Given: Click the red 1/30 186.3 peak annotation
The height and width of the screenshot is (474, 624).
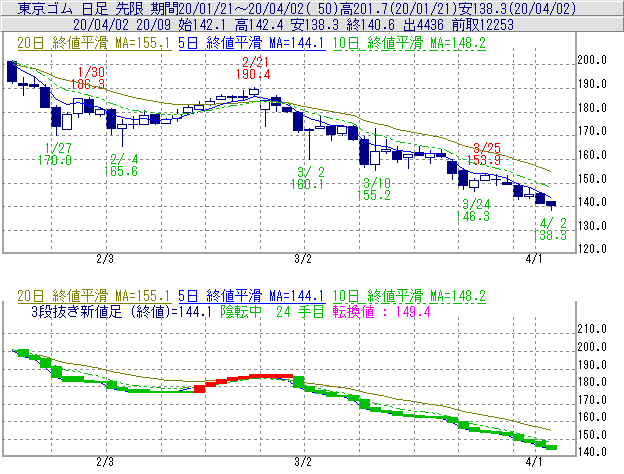Looking at the screenshot, I should (88, 78).
